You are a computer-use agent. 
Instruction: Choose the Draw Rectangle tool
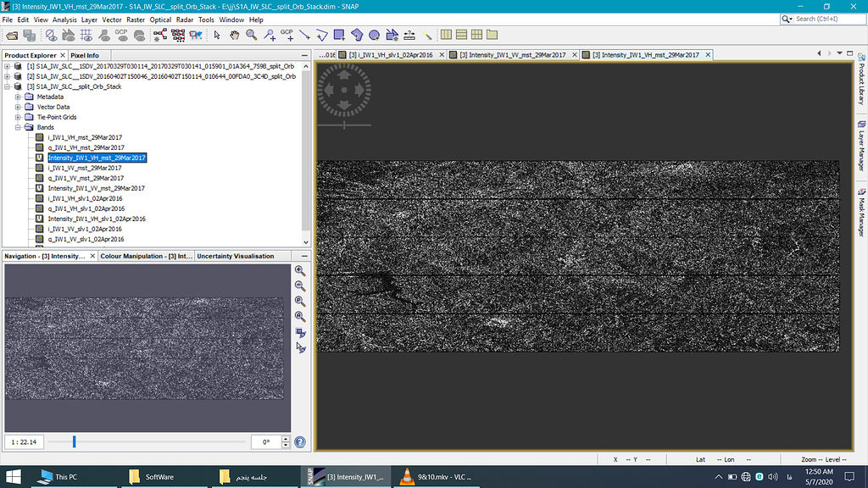339,35
